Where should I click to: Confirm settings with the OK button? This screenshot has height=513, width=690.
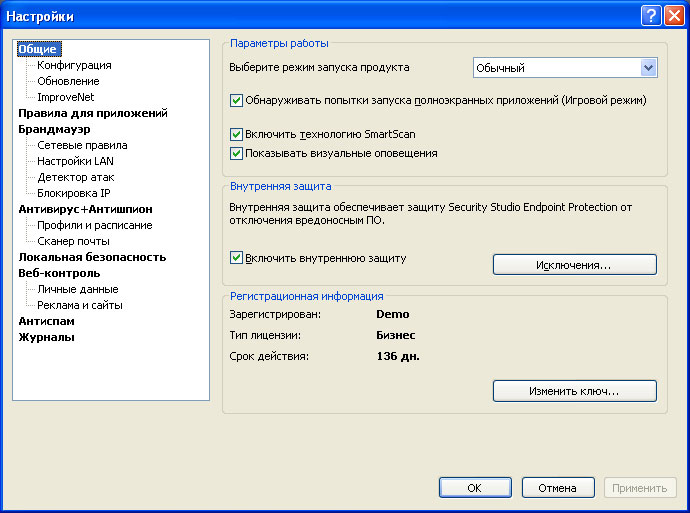coord(475,488)
